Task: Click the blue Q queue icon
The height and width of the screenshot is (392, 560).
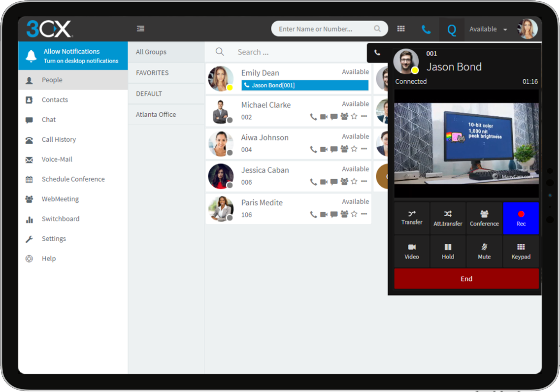Action: click(452, 30)
